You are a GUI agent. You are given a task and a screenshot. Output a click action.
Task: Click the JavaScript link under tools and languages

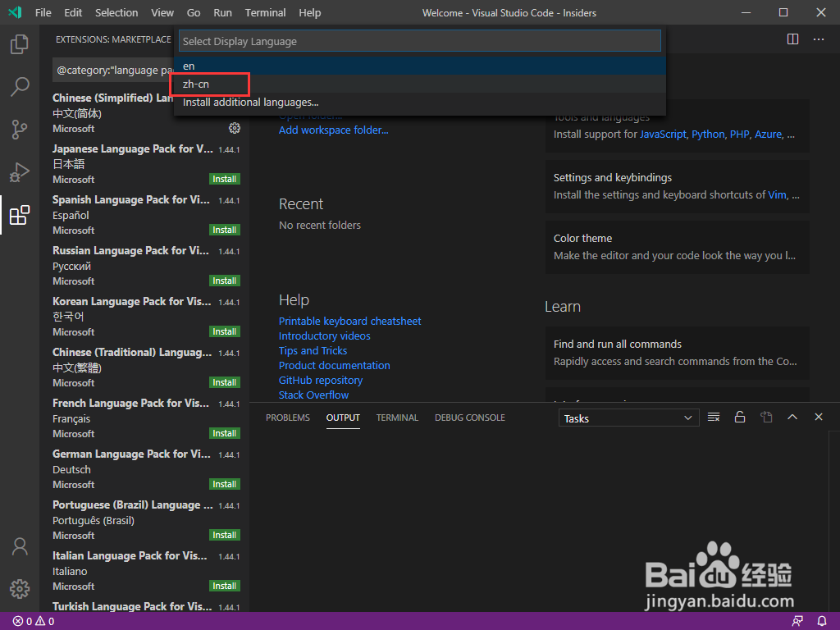[663, 135]
